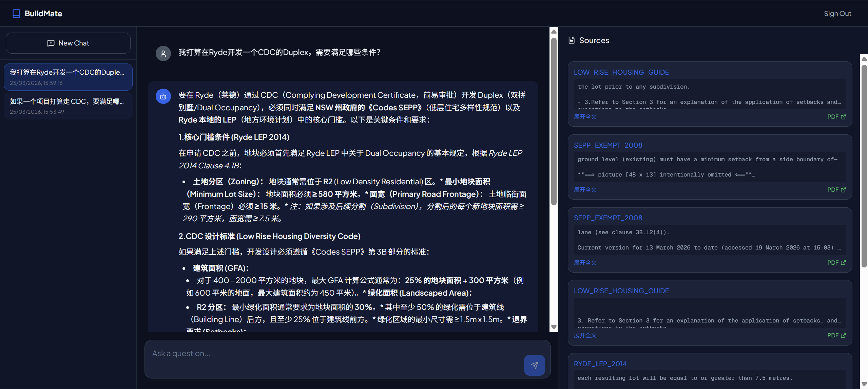The width and height of the screenshot is (868, 389).
Task: Click the plus icon on New Chat
Action: pyautogui.click(x=51, y=43)
